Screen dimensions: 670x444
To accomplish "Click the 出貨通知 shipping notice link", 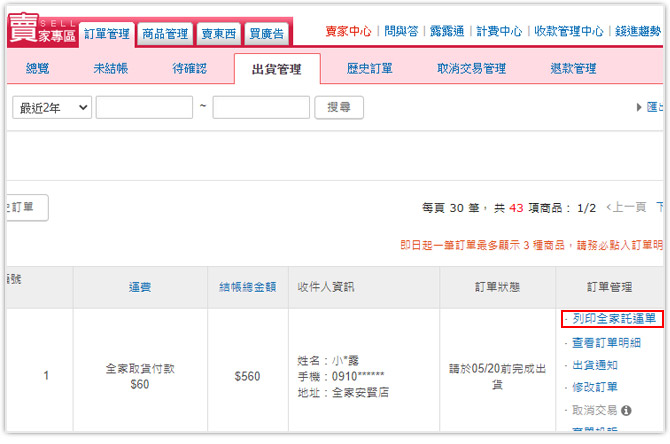I will coord(594,365).
